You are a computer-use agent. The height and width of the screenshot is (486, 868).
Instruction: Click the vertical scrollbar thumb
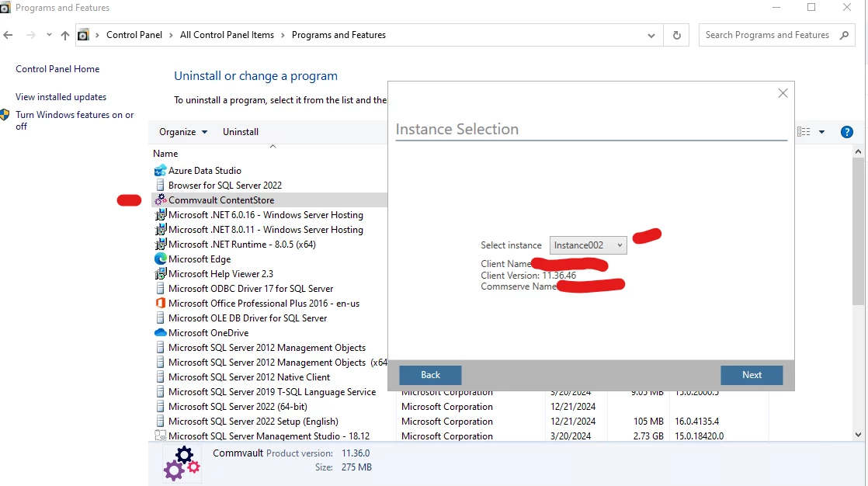858,231
